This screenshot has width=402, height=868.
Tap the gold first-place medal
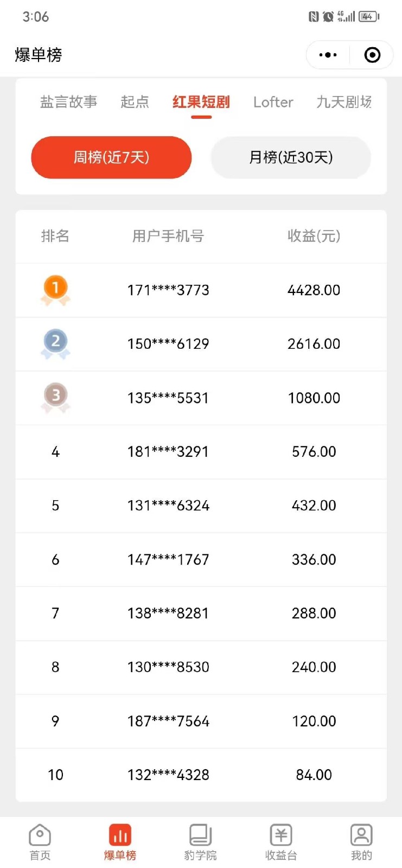[x=55, y=290]
